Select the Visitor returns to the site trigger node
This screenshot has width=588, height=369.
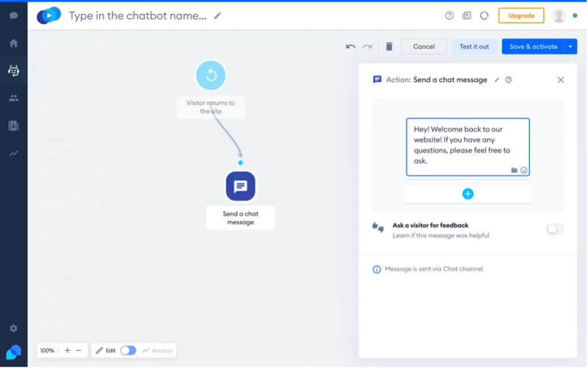[211, 75]
